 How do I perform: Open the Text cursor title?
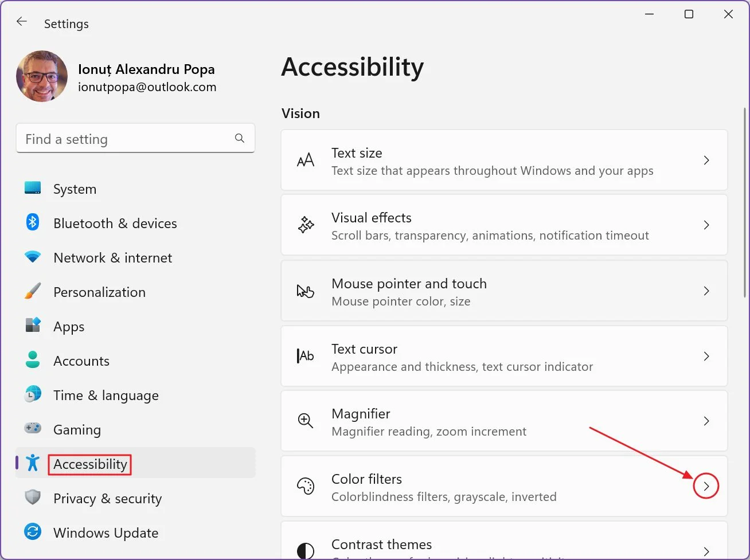tap(364, 349)
